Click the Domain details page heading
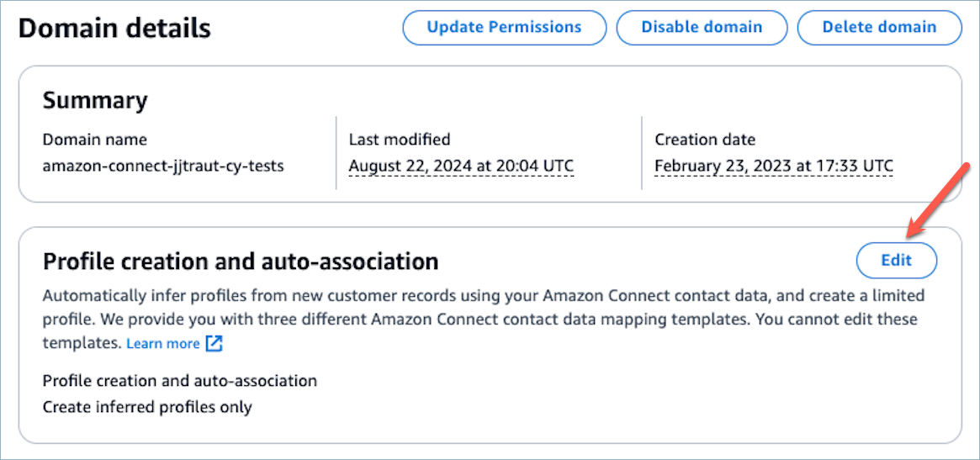The height and width of the screenshot is (460, 980). pyautogui.click(x=114, y=28)
